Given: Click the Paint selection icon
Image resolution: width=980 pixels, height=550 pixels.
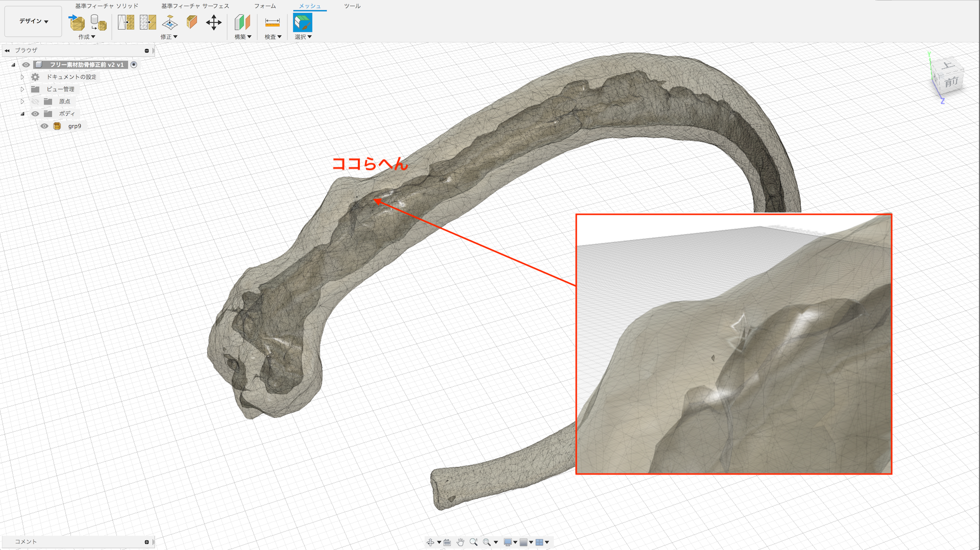Looking at the screenshot, I should [x=302, y=22].
